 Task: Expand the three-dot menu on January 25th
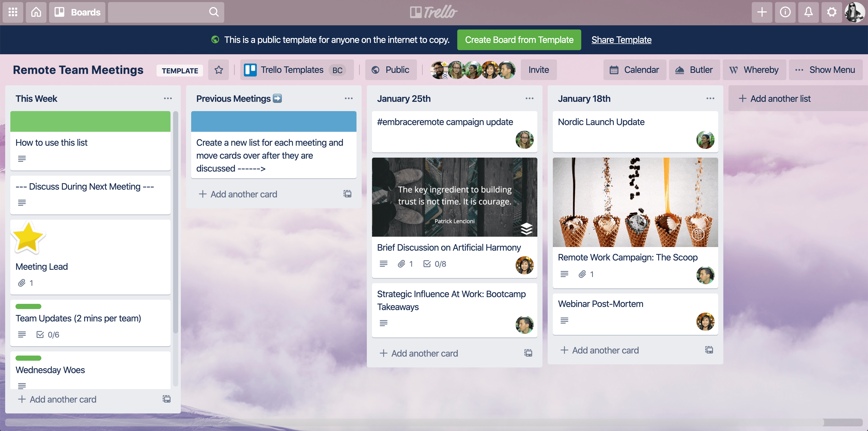[529, 99]
